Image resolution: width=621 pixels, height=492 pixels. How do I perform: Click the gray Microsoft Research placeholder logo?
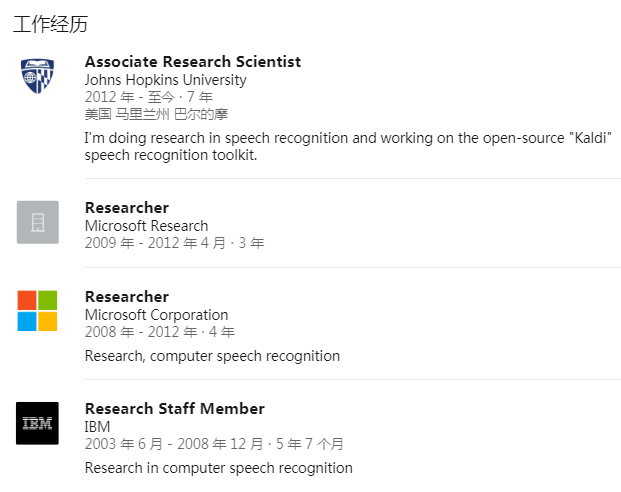(37, 222)
